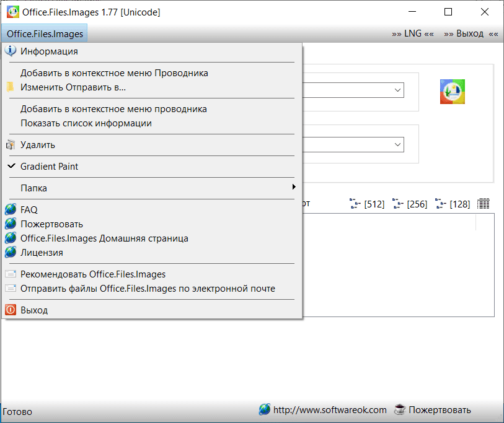
Task: Click the Информация info icon
Action: [11, 51]
